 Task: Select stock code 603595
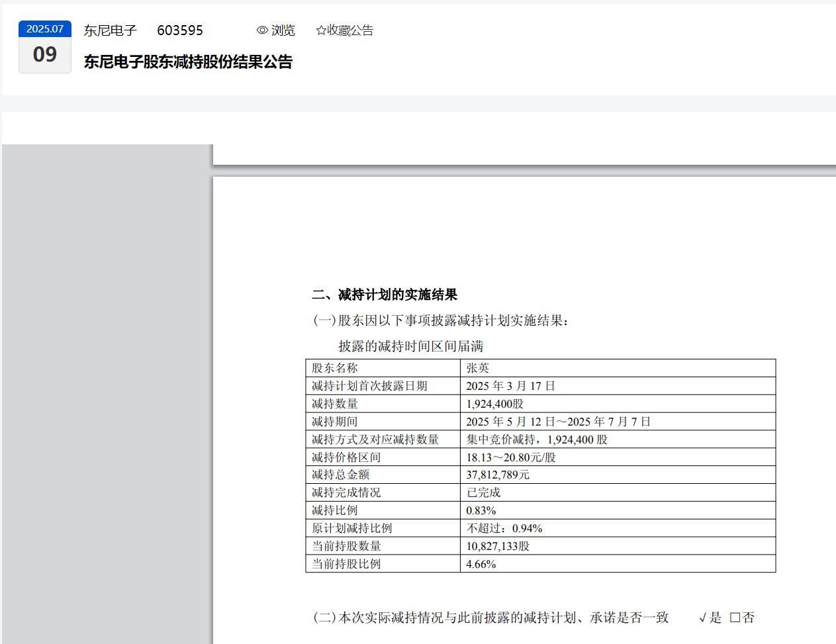tap(180, 30)
